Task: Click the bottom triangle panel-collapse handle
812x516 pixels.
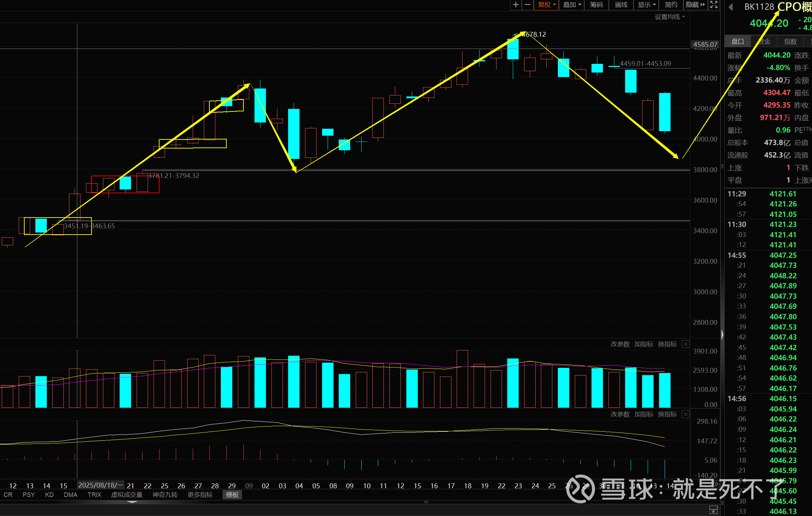Action: (x=132, y=502)
